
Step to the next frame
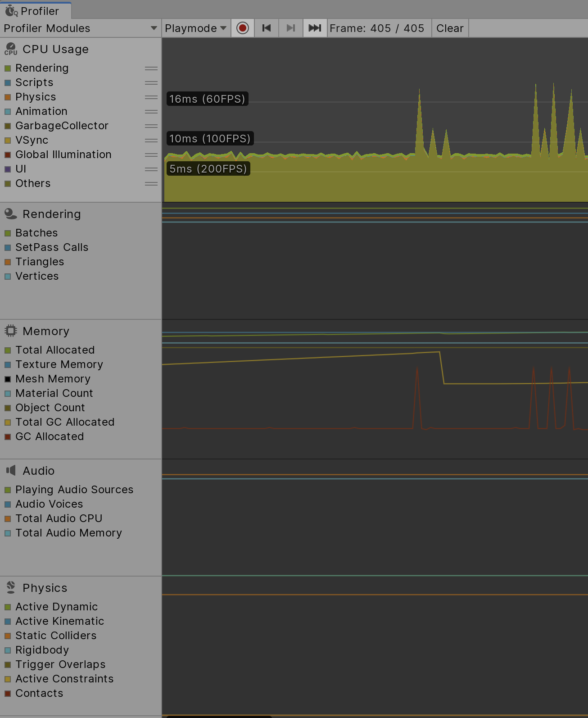[x=291, y=28]
